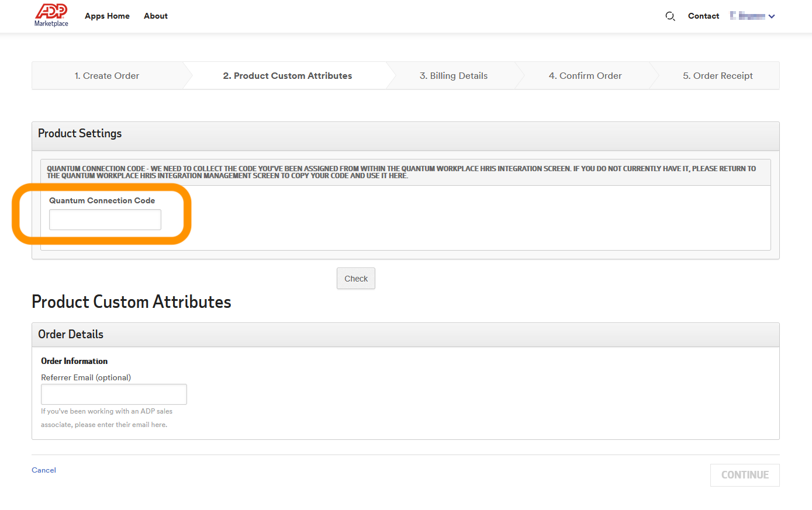Open Apps Home in top navigation
This screenshot has width=812, height=510.
[107, 16]
